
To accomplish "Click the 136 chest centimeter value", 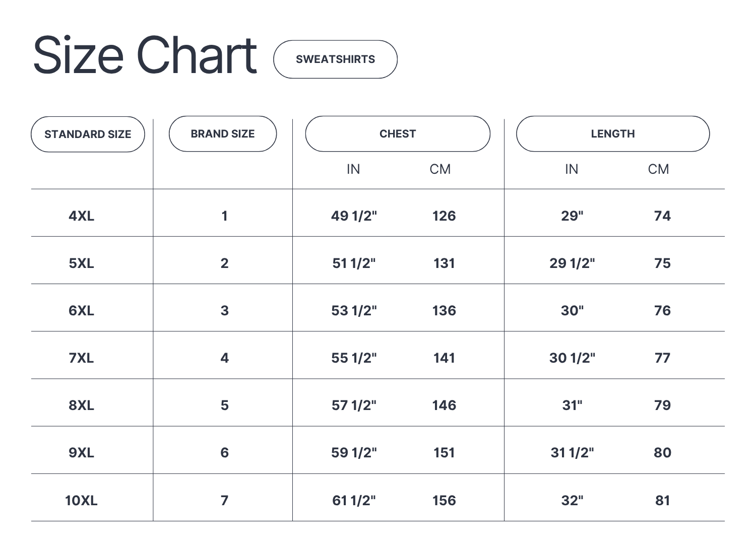I will (444, 311).
